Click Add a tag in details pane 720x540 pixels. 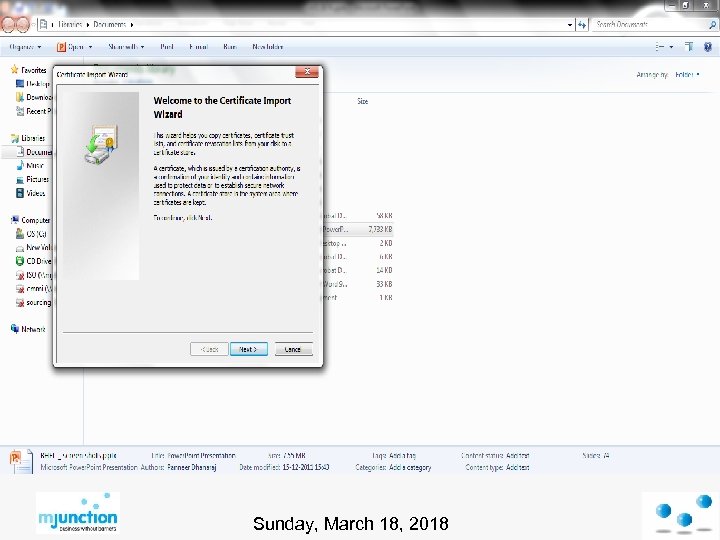[402, 456]
